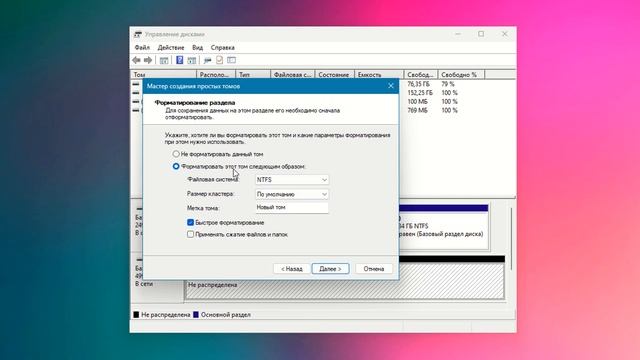
Task: Click the 'Новый том' volume label field
Action: tap(292, 208)
